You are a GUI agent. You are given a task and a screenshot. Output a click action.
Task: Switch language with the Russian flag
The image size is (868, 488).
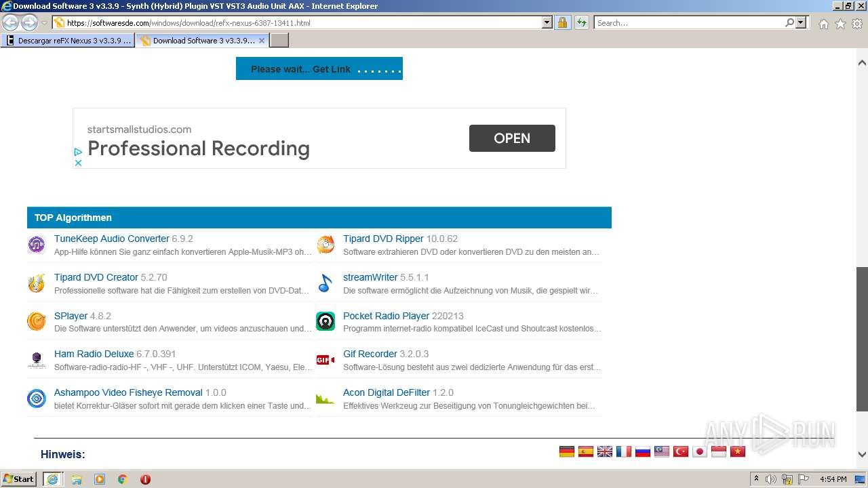643,451
